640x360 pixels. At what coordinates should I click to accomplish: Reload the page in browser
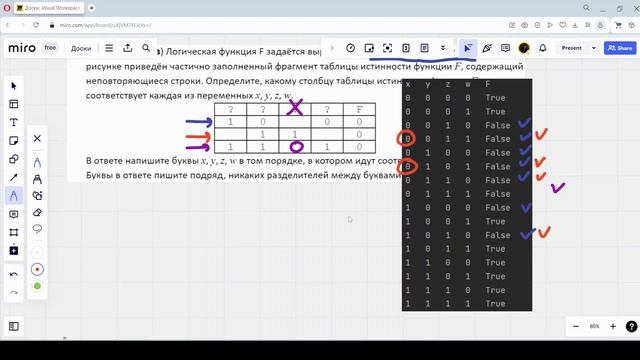click(x=36, y=25)
